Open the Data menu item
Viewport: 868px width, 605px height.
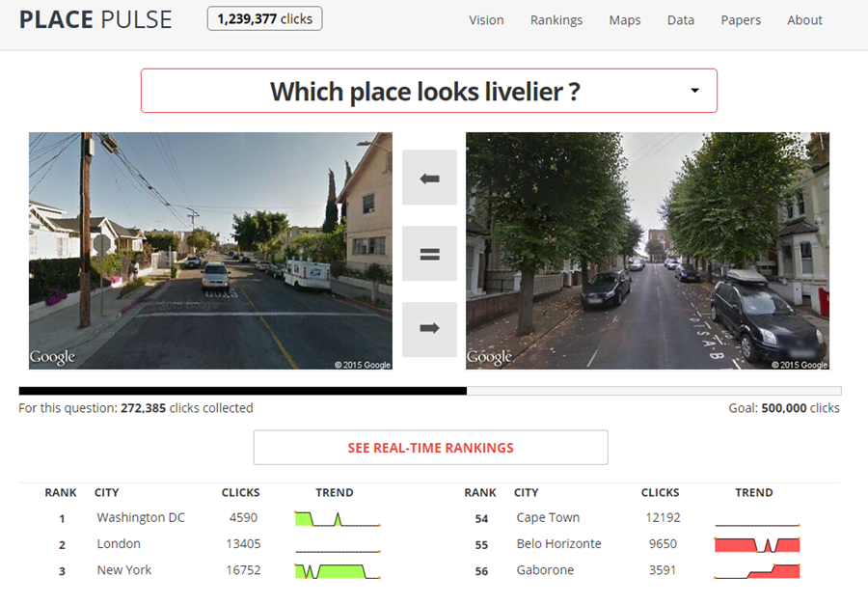[680, 20]
